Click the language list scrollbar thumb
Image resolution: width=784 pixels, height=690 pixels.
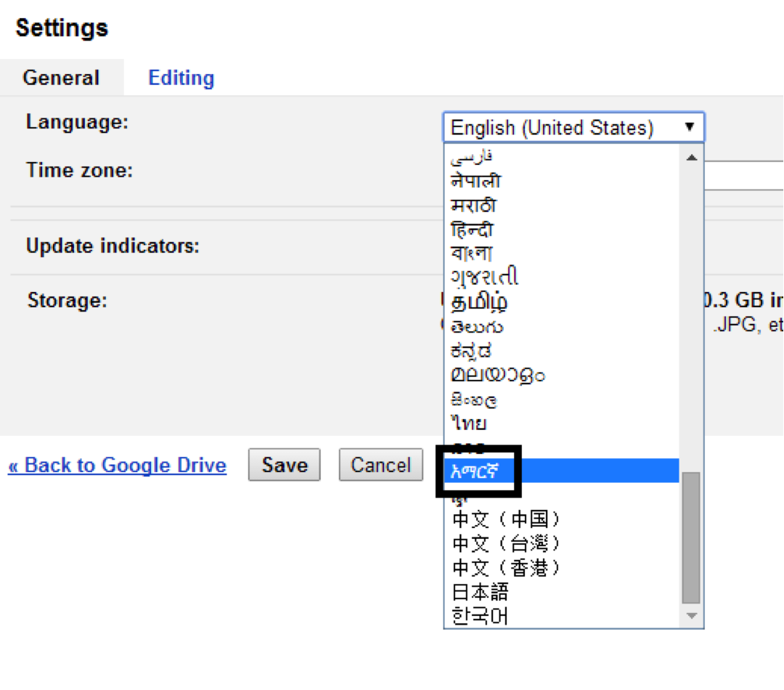coord(691,537)
